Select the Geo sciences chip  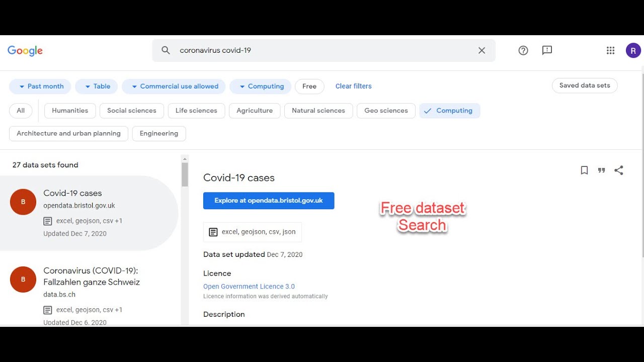[386, 111]
